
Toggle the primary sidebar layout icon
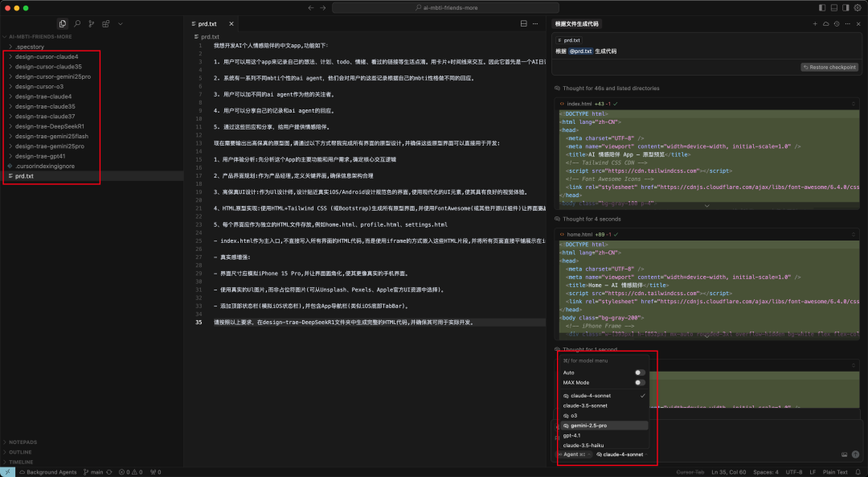pos(822,8)
